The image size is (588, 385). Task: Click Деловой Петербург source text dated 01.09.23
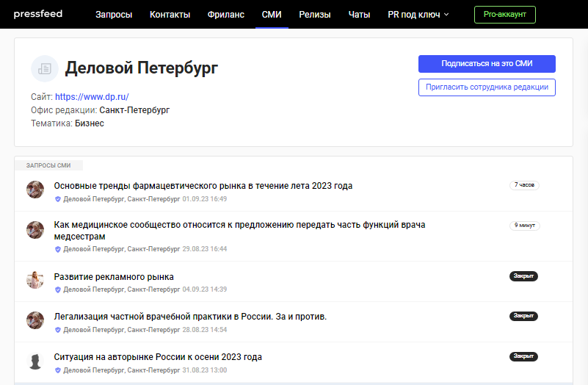tap(122, 199)
